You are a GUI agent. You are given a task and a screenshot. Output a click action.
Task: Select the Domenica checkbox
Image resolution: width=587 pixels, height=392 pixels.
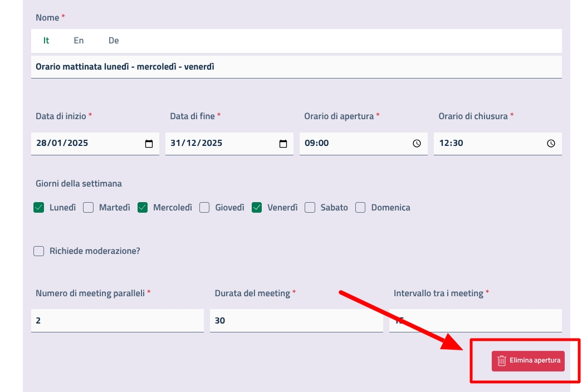click(360, 208)
